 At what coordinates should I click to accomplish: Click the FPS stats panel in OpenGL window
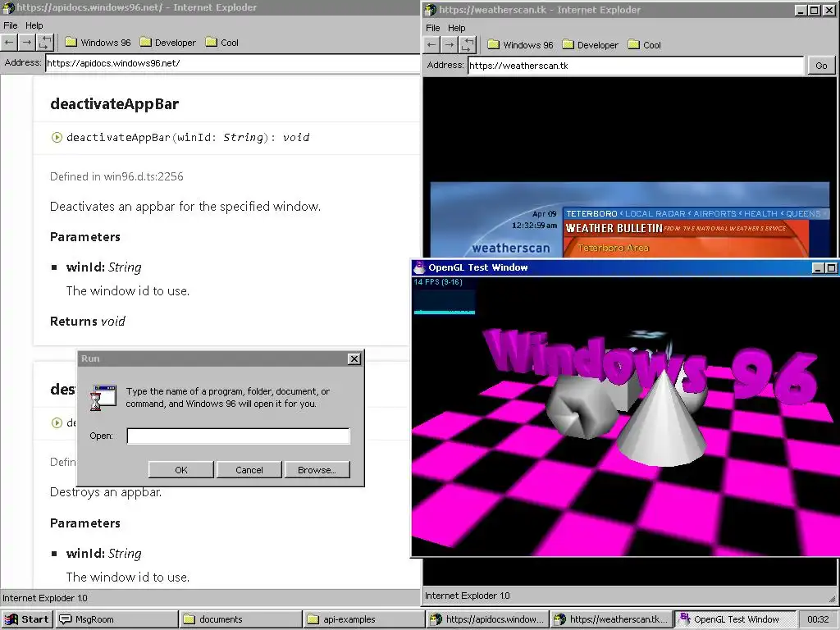pos(444,295)
